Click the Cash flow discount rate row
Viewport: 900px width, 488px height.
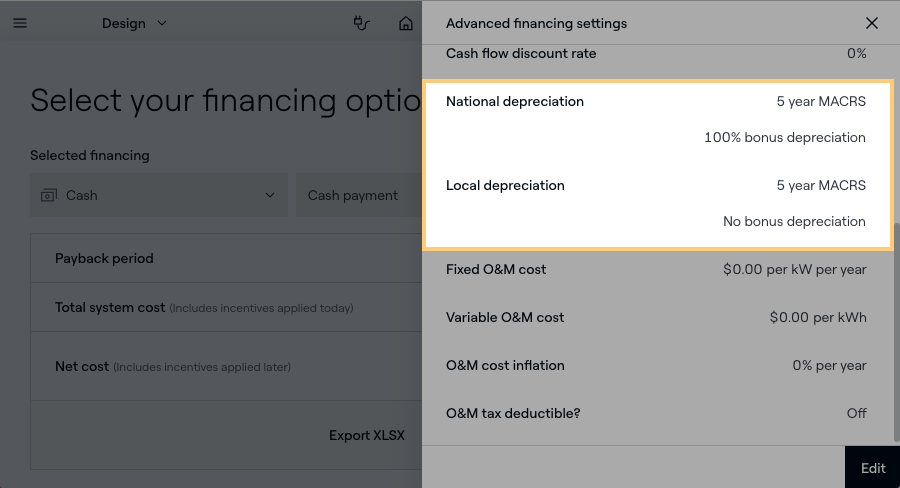(656, 54)
